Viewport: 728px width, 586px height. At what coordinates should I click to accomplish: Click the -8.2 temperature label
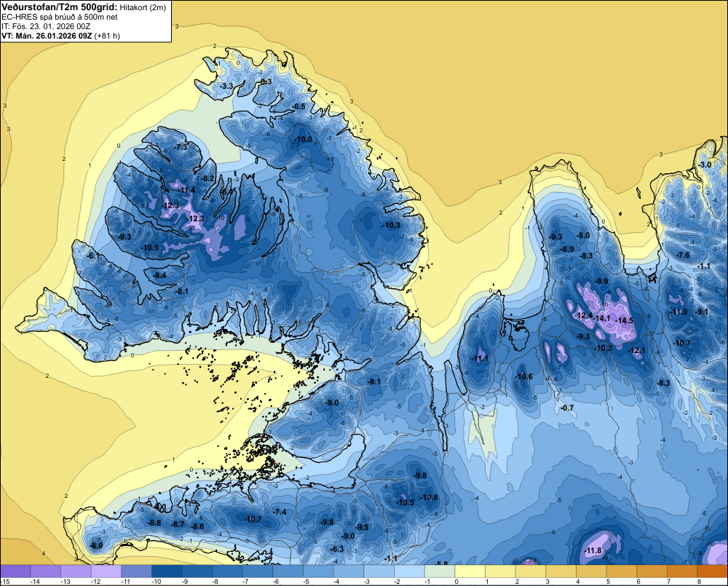pos(207,178)
